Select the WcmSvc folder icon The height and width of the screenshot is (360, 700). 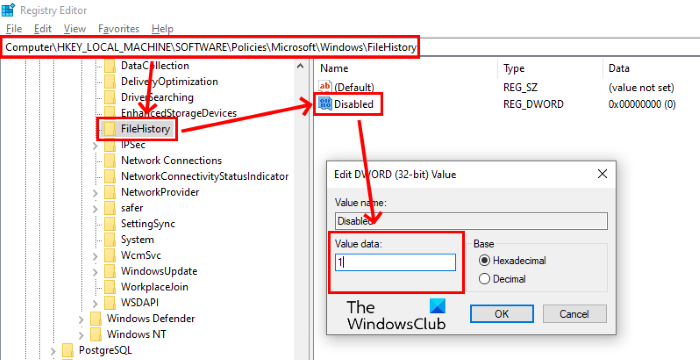point(110,255)
